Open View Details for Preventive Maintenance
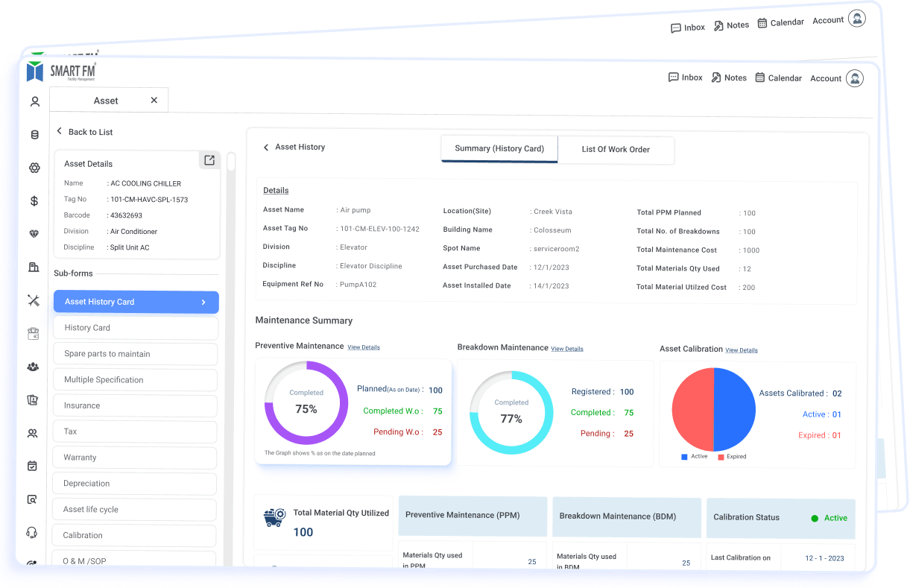910x588 pixels. coord(364,347)
